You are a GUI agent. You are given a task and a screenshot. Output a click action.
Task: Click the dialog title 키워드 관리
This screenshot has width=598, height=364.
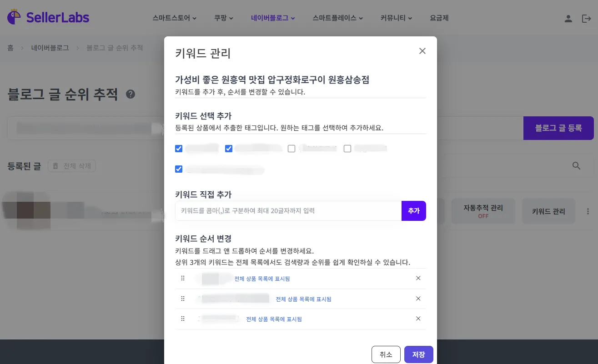[203, 54]
